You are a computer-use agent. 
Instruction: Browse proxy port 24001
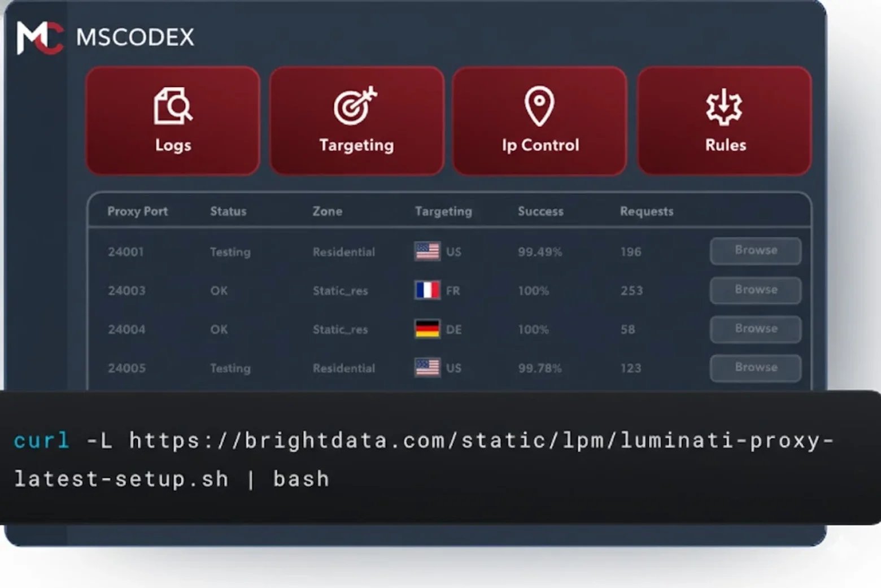pos(756,251)
